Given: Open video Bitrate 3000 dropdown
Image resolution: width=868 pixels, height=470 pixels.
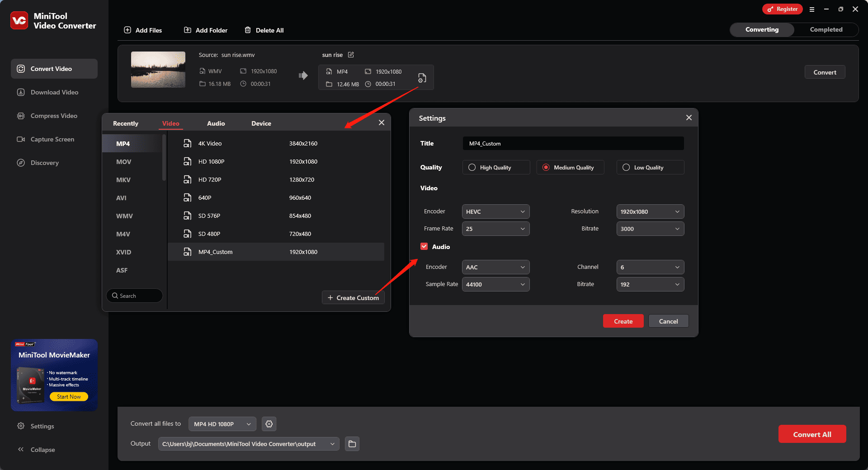Looking at the screenshot, I should point(650,229).
